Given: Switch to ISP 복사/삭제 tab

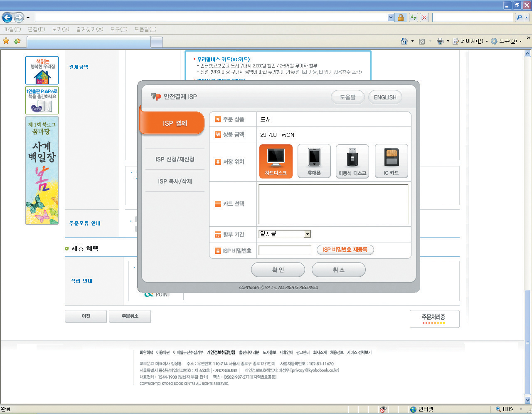Looking at the screenshot, I should click(x=175, y=181).
